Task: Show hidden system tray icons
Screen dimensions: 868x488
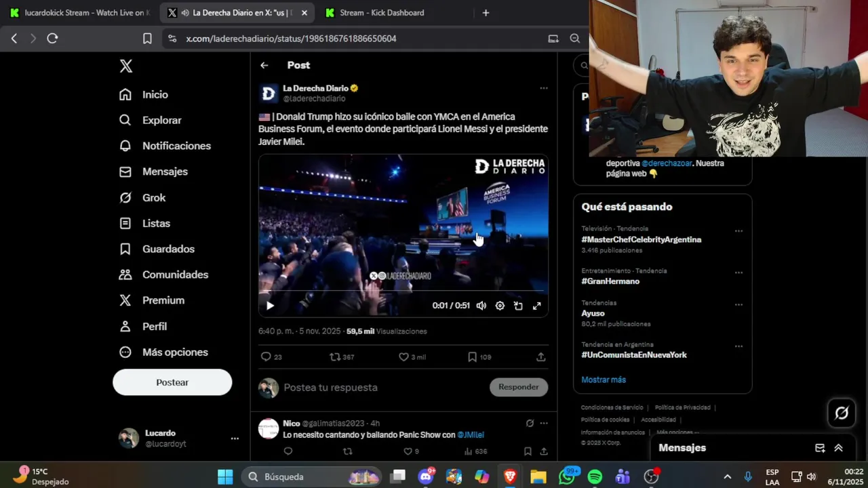Action: [x=727, y=476]
